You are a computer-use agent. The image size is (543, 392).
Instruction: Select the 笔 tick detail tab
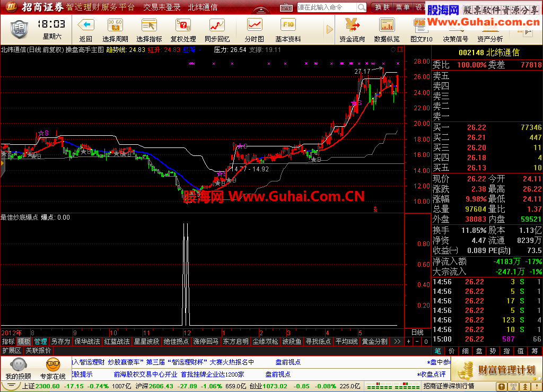437,351
